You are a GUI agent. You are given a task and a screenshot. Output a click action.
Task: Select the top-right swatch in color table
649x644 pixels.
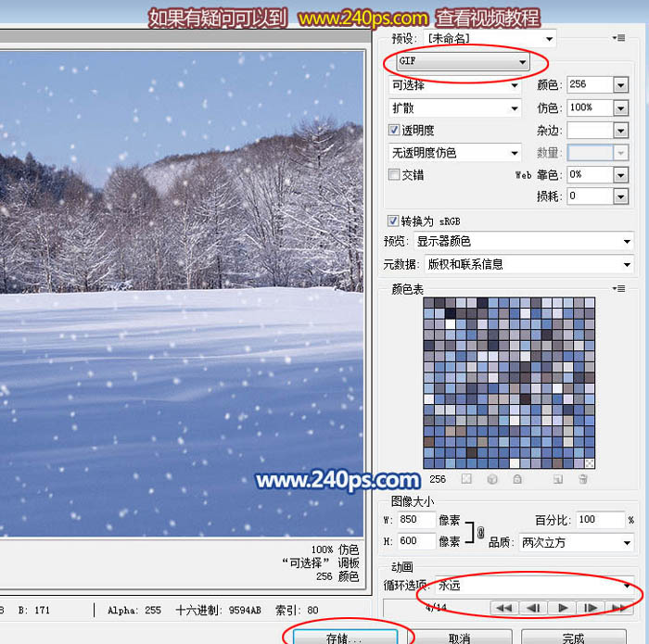[590, 303]
